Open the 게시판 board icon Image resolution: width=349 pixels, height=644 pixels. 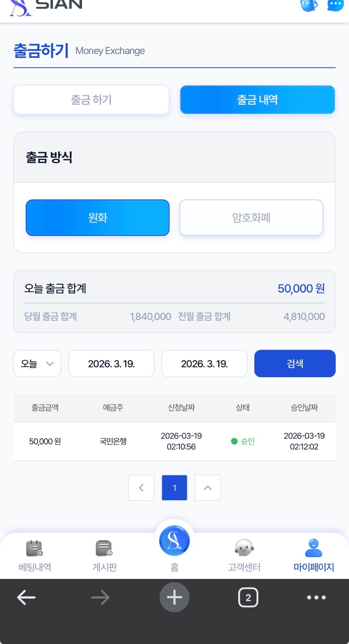point(104,548)
